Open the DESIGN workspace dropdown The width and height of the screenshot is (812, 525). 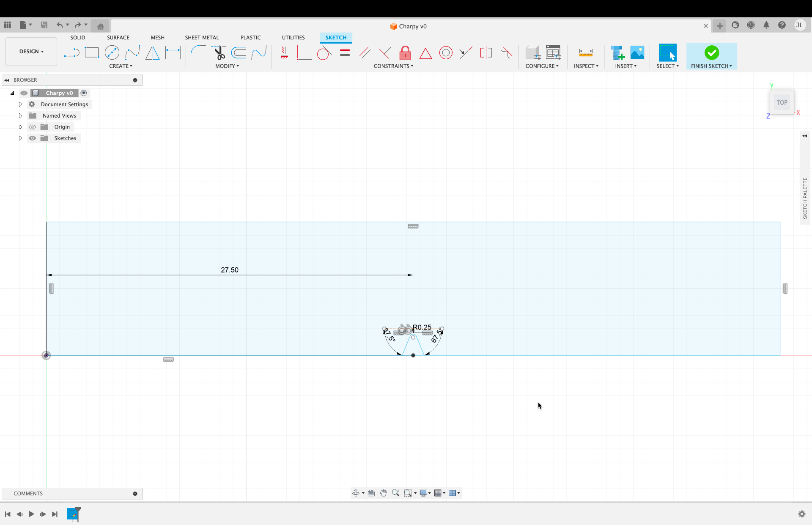click(31, 52)
